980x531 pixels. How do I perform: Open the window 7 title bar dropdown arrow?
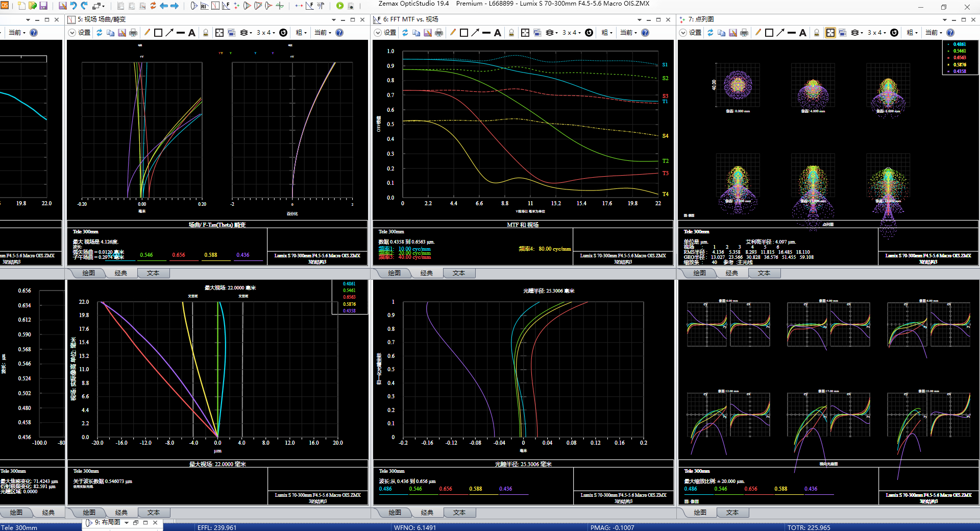coord(945,20)
